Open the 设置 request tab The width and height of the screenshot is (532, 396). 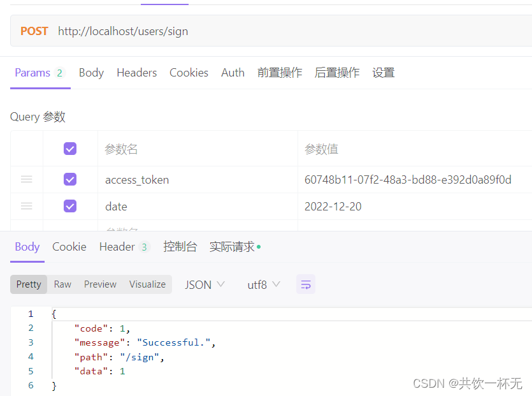click(383, 73)
